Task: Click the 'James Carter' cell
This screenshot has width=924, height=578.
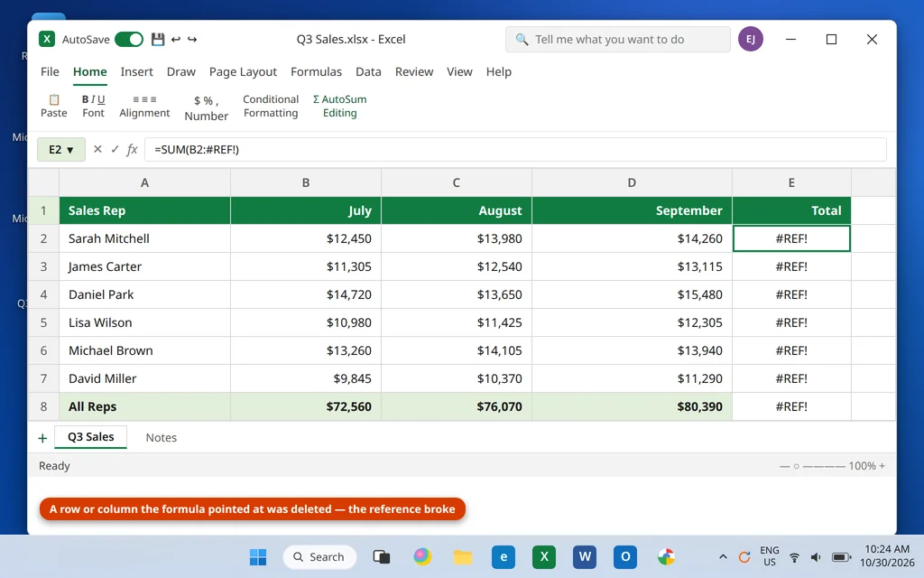Action: (x=144, y=266)
